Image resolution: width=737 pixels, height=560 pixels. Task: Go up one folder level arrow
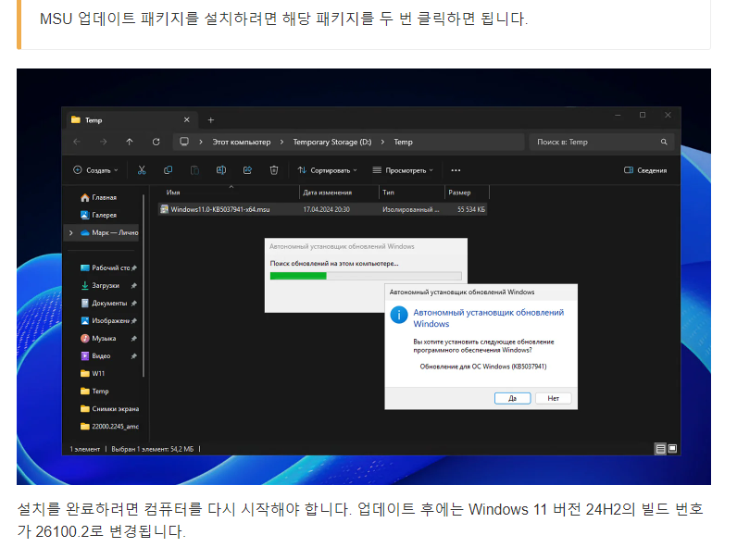pyautogui.click(x=130, y=142)
